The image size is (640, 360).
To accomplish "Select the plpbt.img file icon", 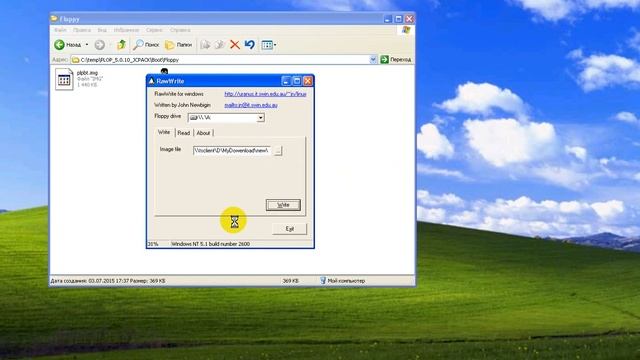I will [64, 79].
